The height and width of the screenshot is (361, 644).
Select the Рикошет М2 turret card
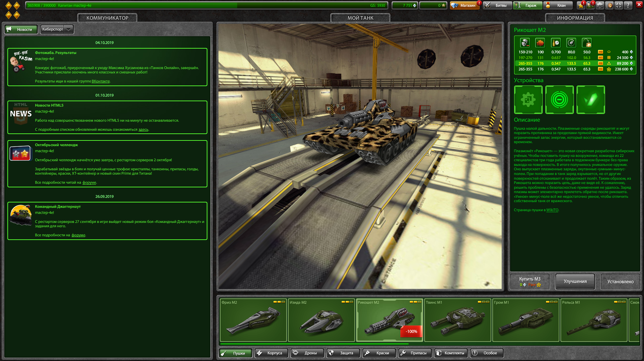coord(390,320)
